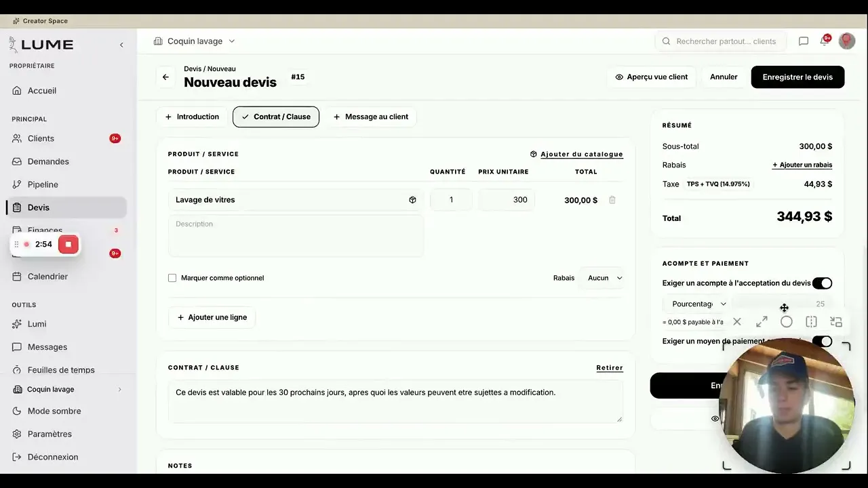Collapse the Lume sidebar with the chevron
This screenshot has height=488, width=868.
(x=121, y=45)
